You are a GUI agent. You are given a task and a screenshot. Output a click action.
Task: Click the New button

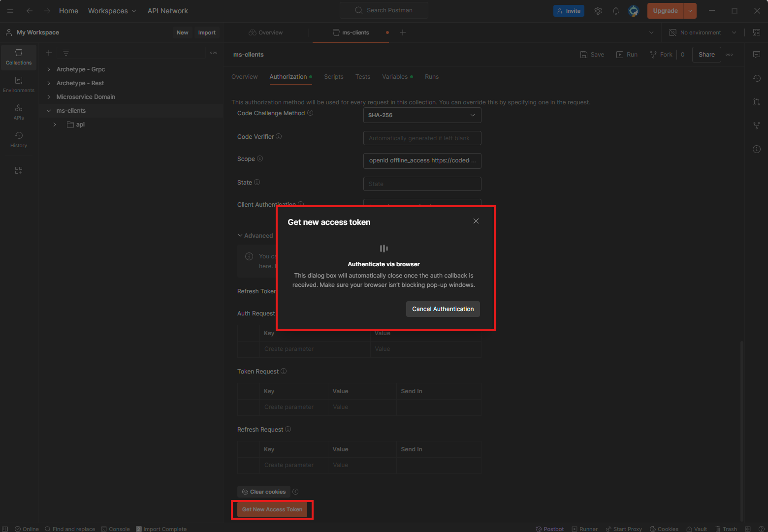[x=183, y=32]
